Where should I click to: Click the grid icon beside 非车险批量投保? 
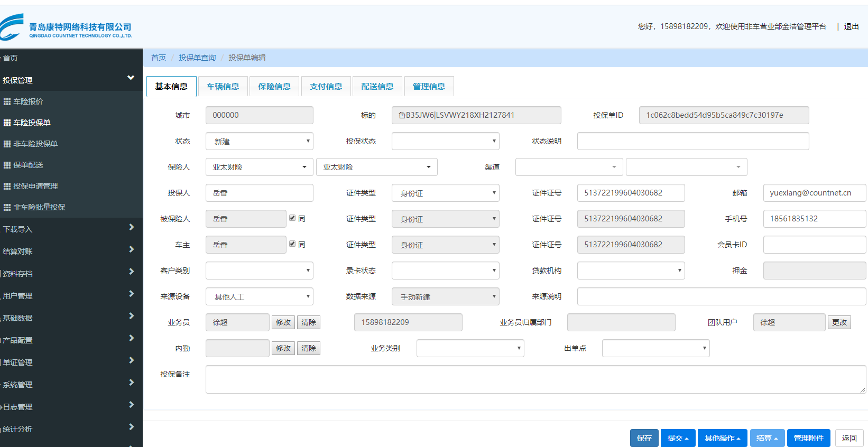[x=7, y=207]
